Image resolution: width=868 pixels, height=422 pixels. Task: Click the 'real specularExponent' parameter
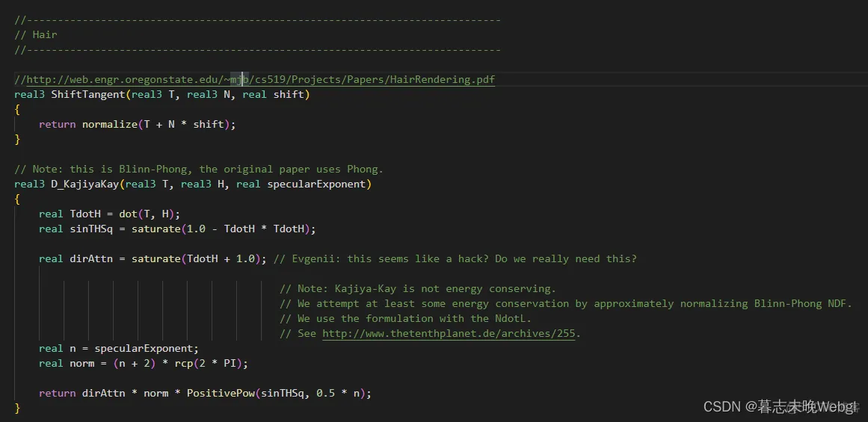[301, 184]
